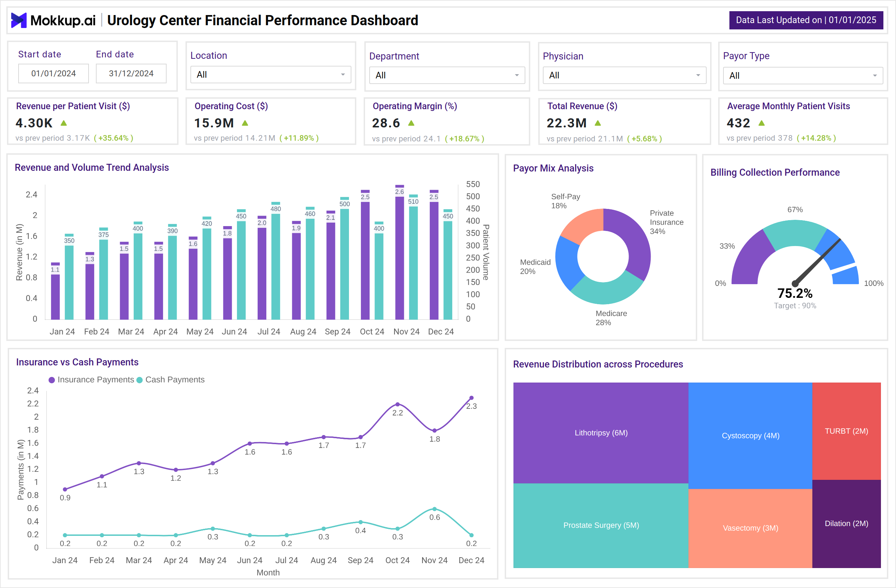Click the End date field 31/12/2024

pos(131,73)
